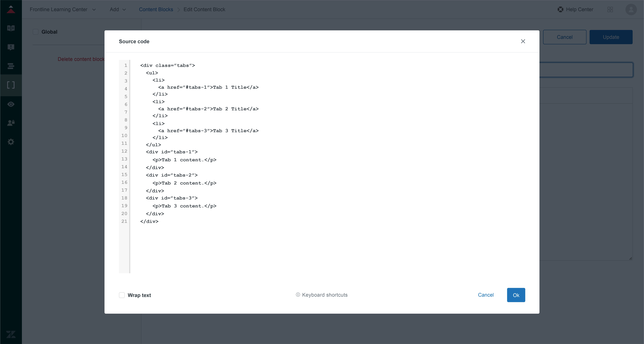
Task: Open the Knowledge base book icon in sidebar
Action: (11, 28)
